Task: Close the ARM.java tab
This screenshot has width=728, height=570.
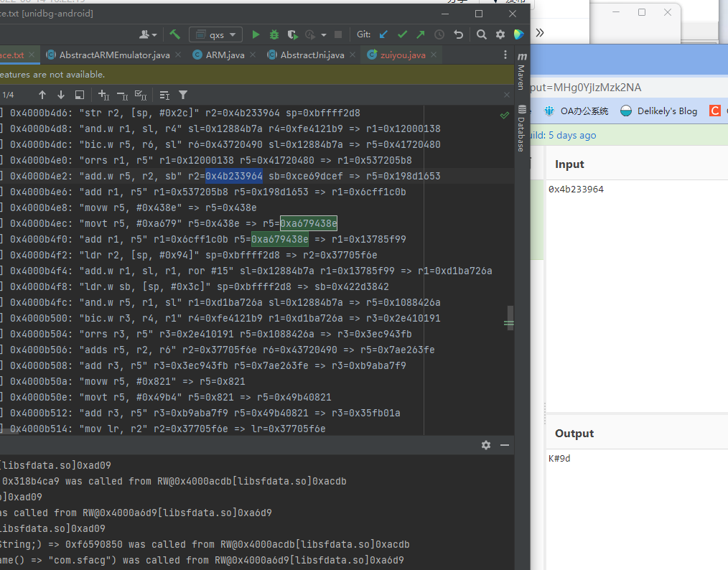Action: pos(253,55)
